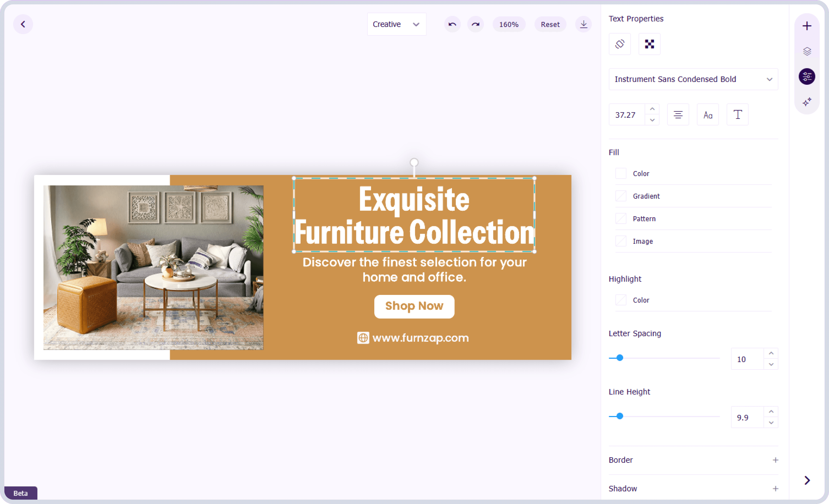Redo the last action
This screenshot has width=829, height=504.
pyautogui.click(x=475, y=24)
